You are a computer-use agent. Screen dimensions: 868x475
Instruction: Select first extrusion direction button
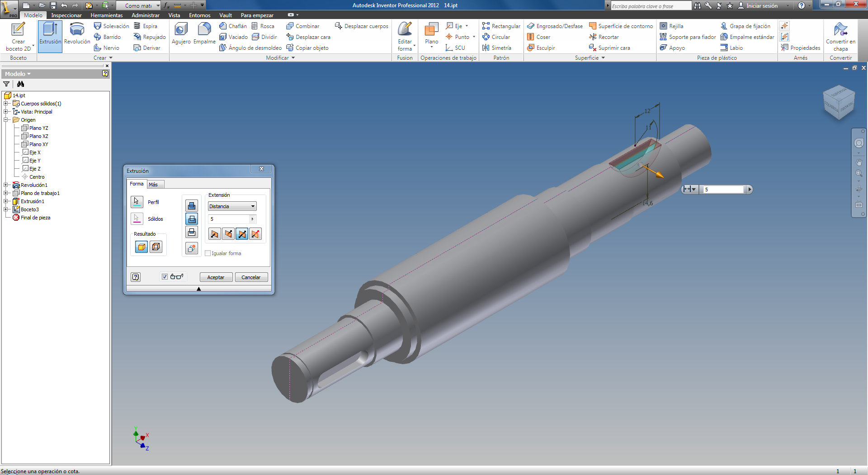(214, 234)
